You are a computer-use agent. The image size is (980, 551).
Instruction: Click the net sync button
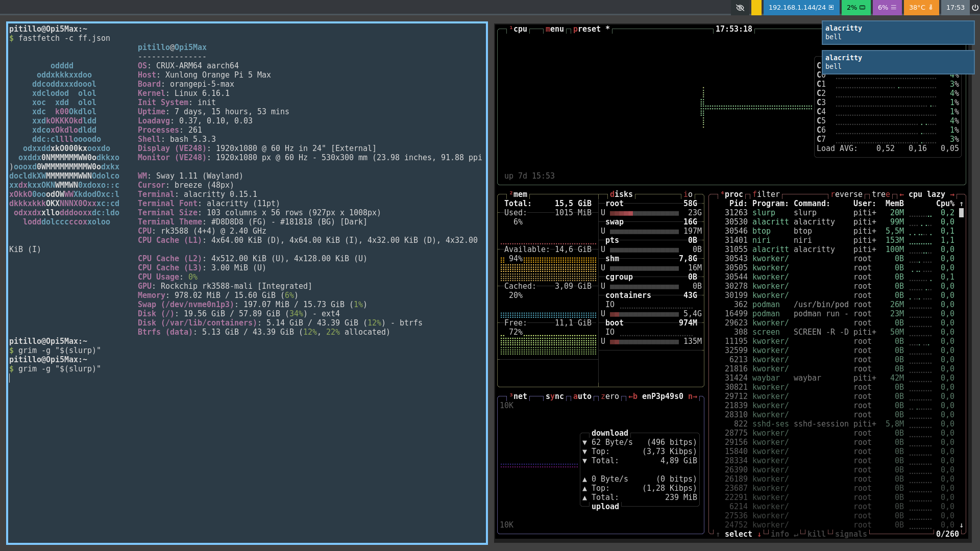(x=554, y=396)
